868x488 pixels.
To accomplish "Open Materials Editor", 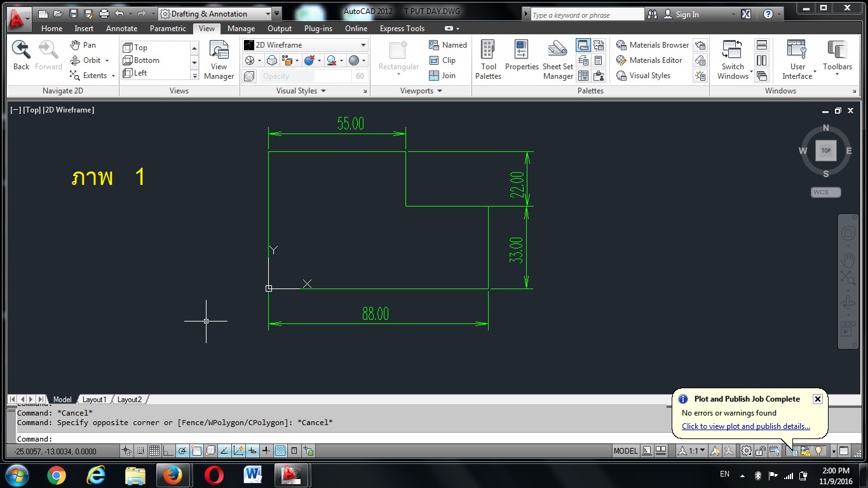I will pos(649,60).
